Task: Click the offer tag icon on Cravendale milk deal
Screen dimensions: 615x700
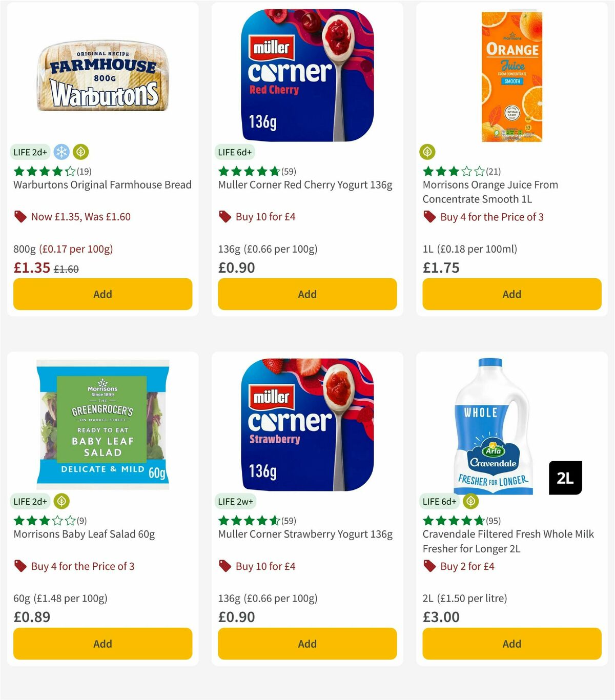Action: (428, 566)
